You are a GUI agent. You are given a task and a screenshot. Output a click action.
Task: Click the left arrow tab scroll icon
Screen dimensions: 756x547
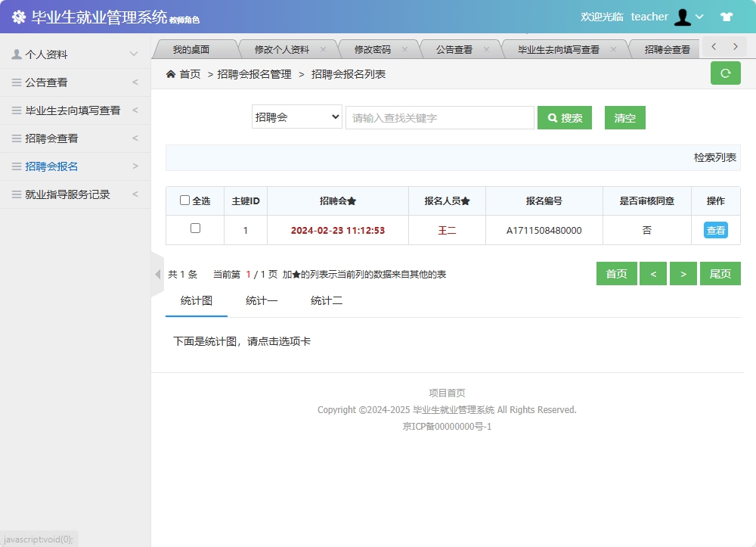pos(712,46)
